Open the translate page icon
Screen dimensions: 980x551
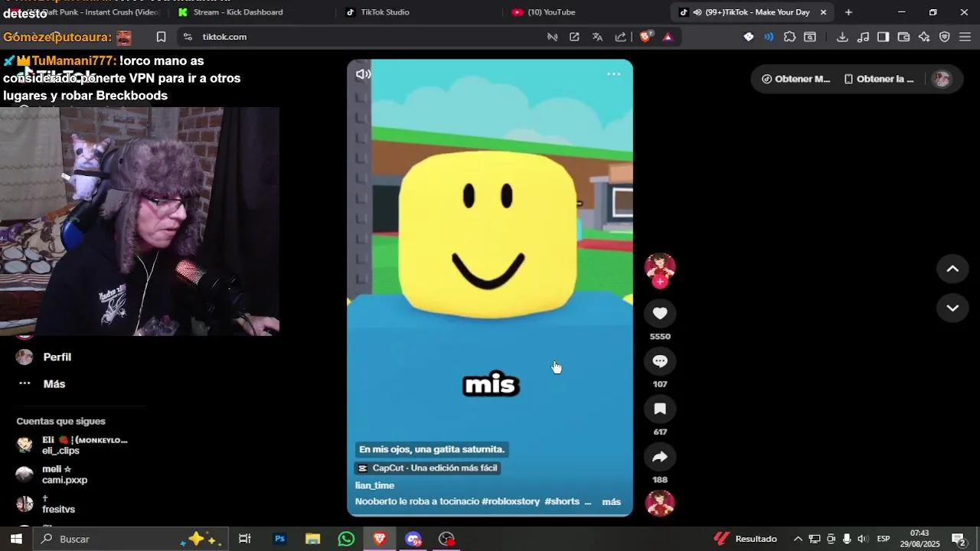click(x=597, y=37)
